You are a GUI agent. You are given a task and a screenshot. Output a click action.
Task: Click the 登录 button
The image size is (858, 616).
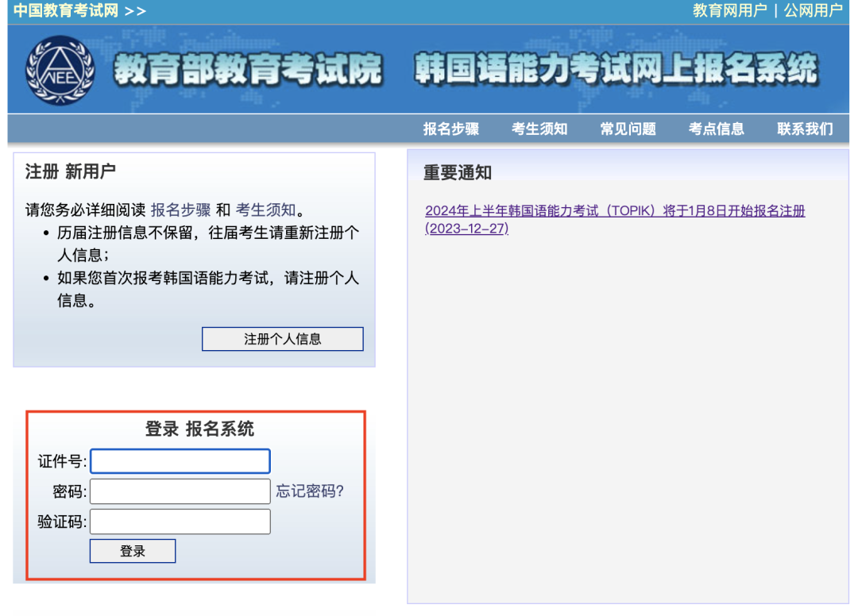coord(133,551)
